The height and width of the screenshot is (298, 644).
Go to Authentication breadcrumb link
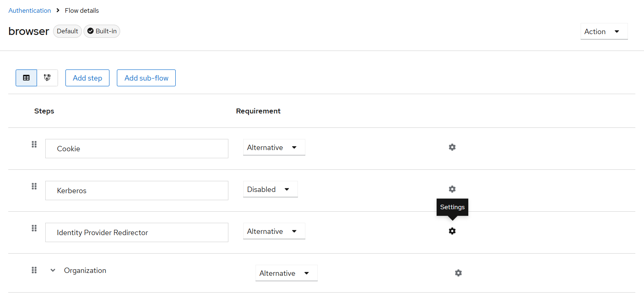point(30,11)
